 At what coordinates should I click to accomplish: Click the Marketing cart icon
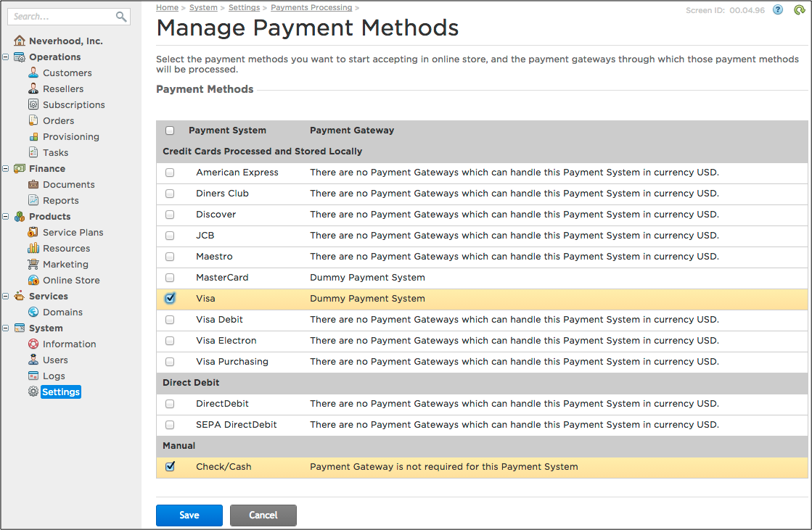[33, 264]
